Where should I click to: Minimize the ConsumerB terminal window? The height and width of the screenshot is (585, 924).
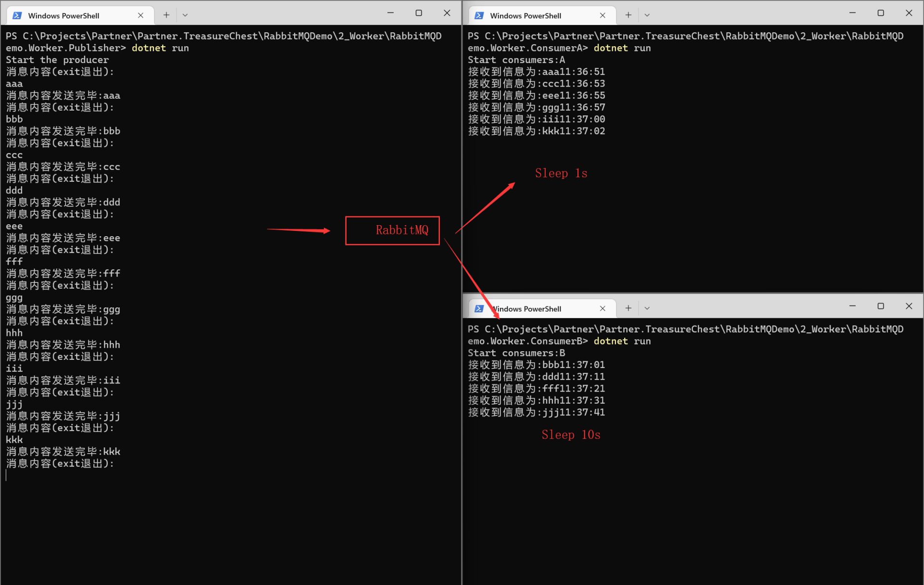[x=852, y=306]
